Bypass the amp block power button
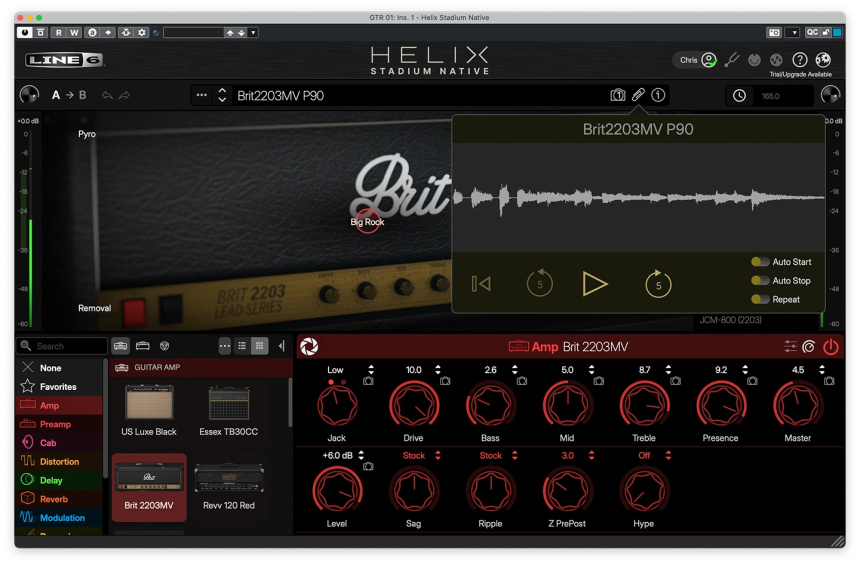 coord(830,346)
